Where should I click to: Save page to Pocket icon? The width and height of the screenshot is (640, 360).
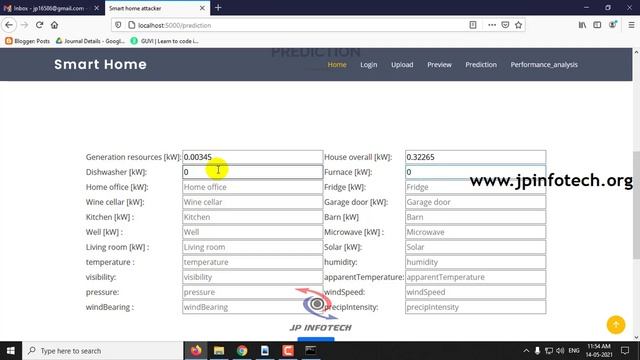(x=505, y=25)
